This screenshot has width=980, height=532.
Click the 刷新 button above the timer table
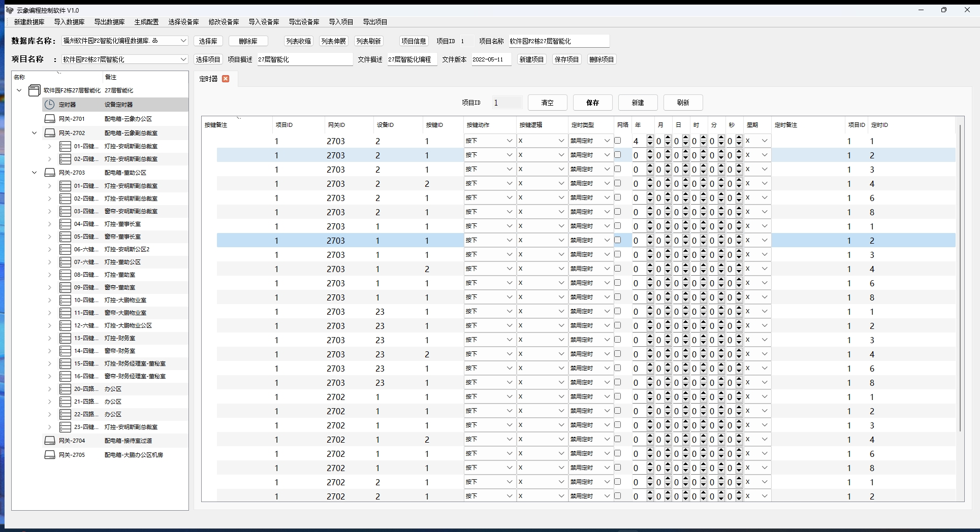(683, 103)
